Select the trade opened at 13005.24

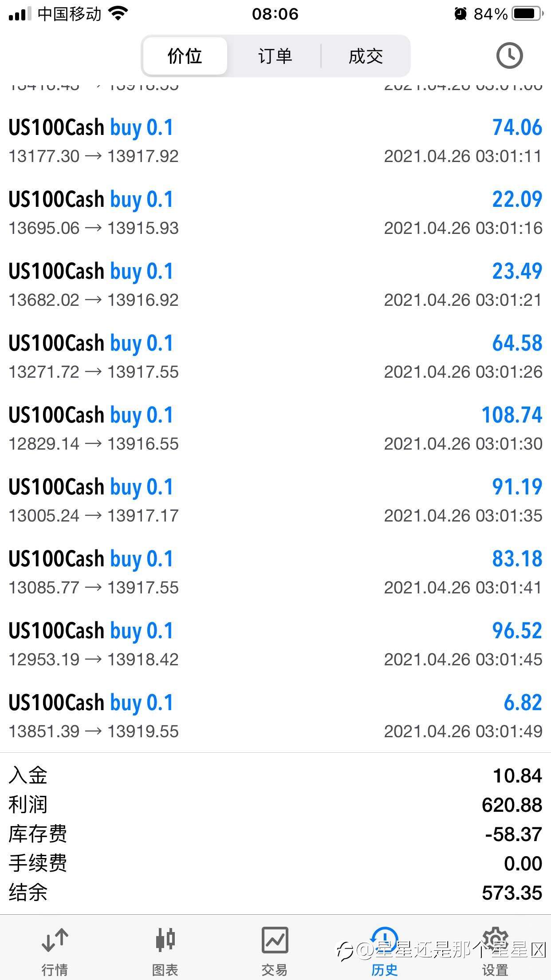click(275, 500)
